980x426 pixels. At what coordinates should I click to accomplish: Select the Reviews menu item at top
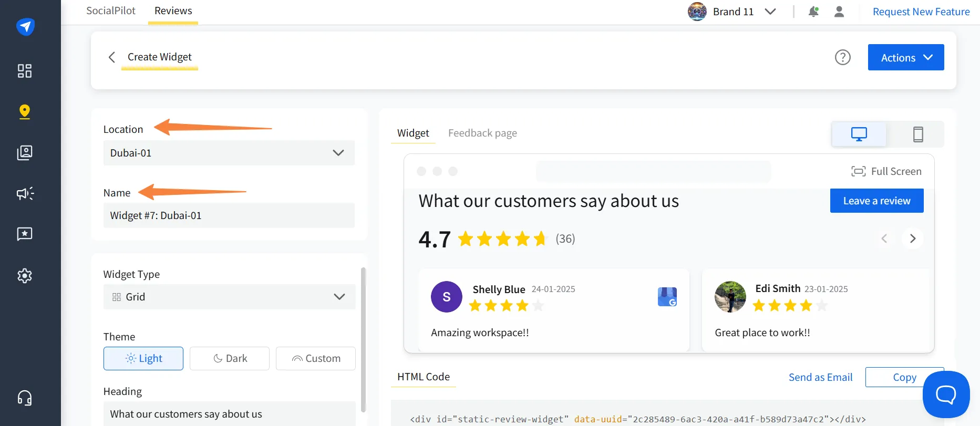[172, 10]
